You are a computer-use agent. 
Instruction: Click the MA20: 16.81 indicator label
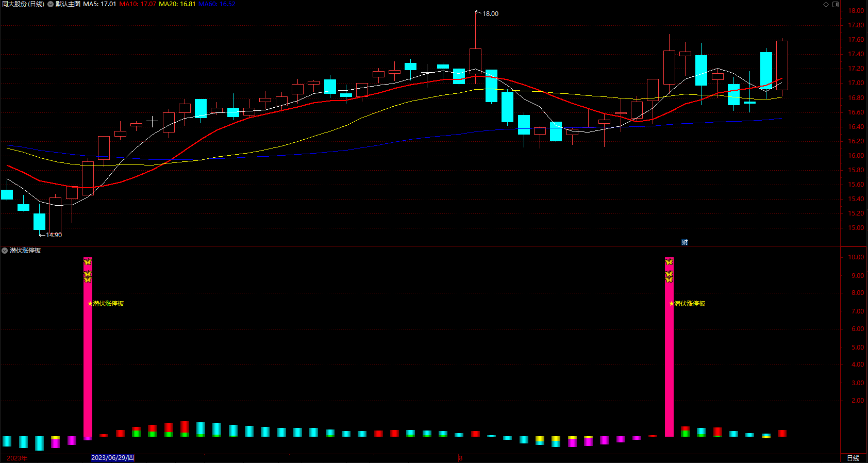point(177,4)
